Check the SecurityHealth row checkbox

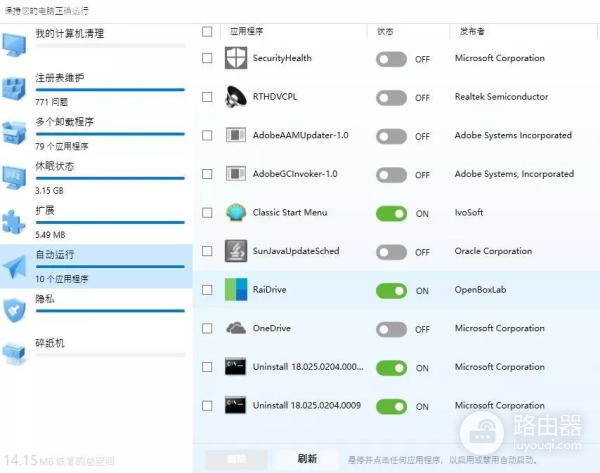click(207, 59)
